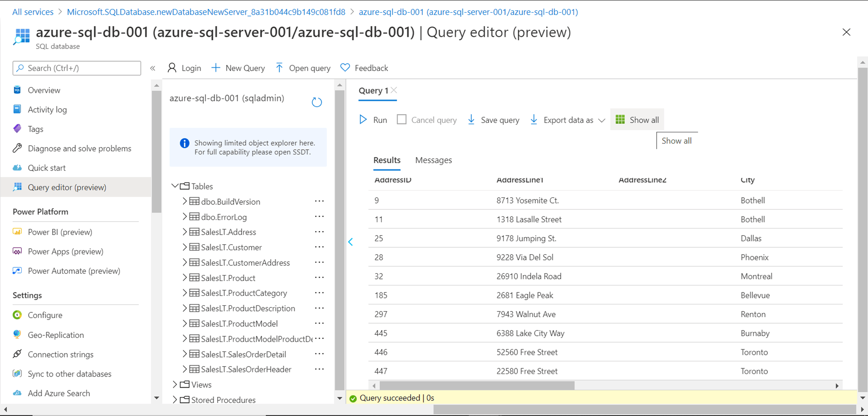The width and height of the screenshot is (868, 416).
Task: Expand the dbo.BuildVersion table
Action: coord(184,201)
